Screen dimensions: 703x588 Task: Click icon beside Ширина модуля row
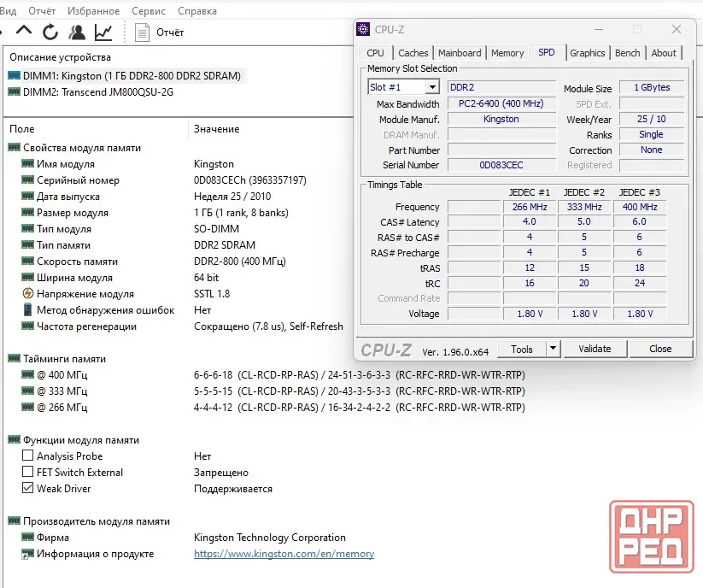pos(28,277)
